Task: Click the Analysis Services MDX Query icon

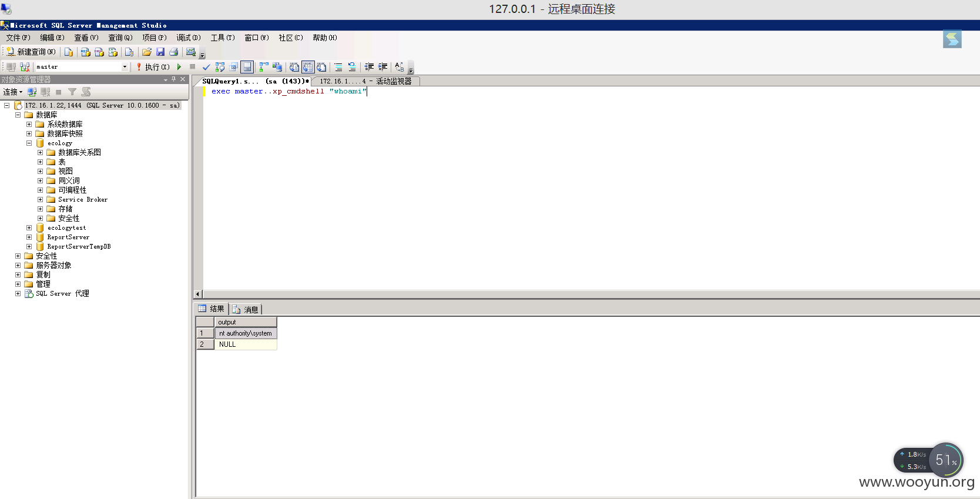Action: pyautogui.click(x=86, y=52)
